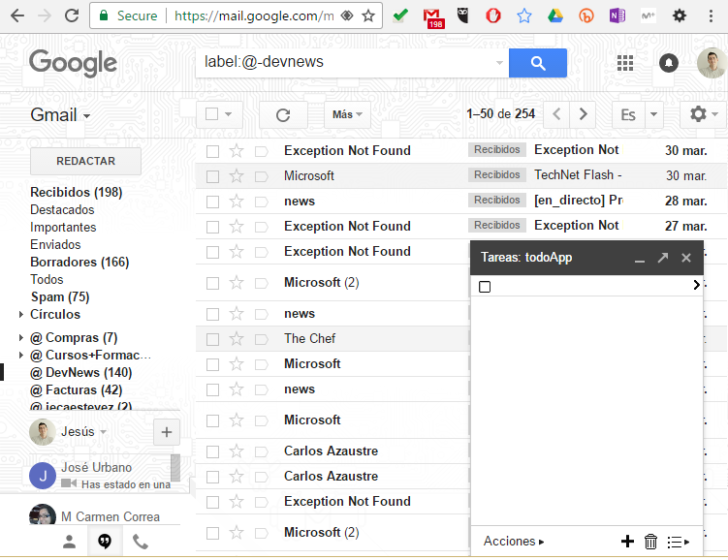Go to the newer messages page arrow
Image resolution: width=728 pixels, height=560 pixels.
[x=556, y=114]
